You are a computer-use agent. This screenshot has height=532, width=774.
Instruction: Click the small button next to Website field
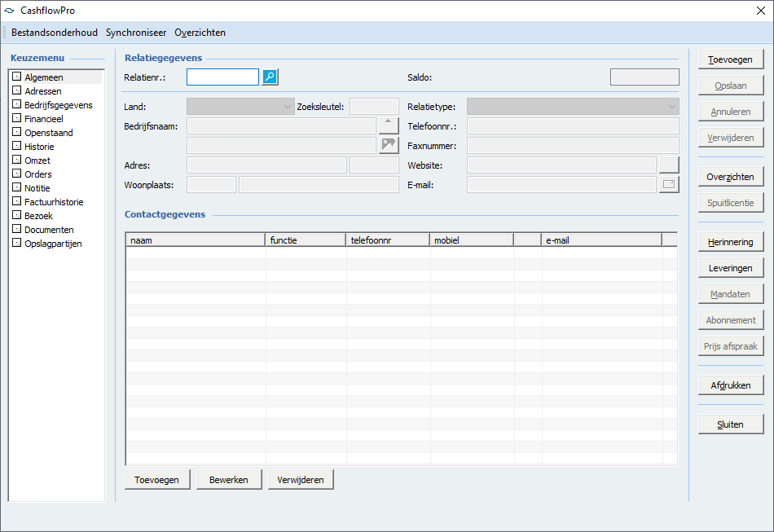[669, 165]
